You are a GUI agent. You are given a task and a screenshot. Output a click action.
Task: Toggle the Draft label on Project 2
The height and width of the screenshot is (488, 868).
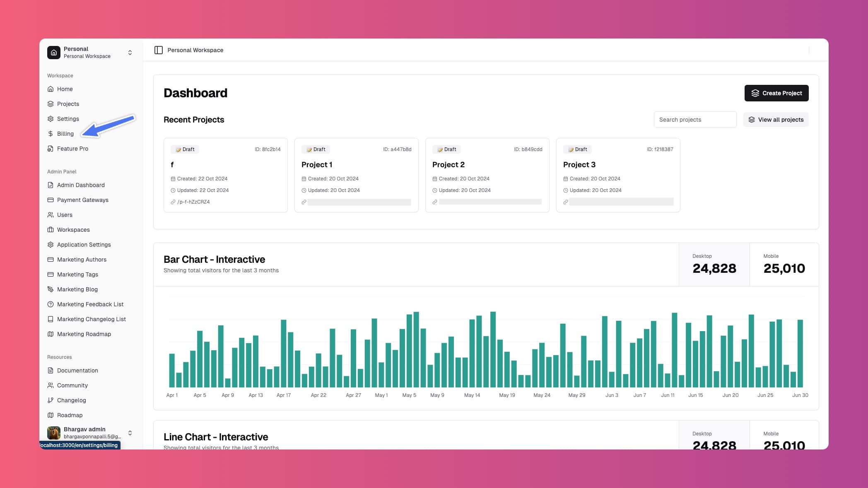(x=446, y=149)
